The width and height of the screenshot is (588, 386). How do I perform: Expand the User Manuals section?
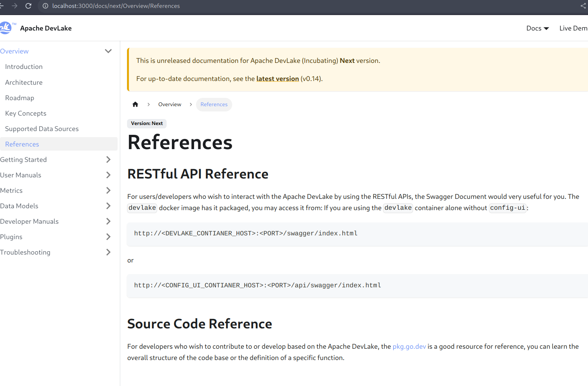click(x=108, y=175)
